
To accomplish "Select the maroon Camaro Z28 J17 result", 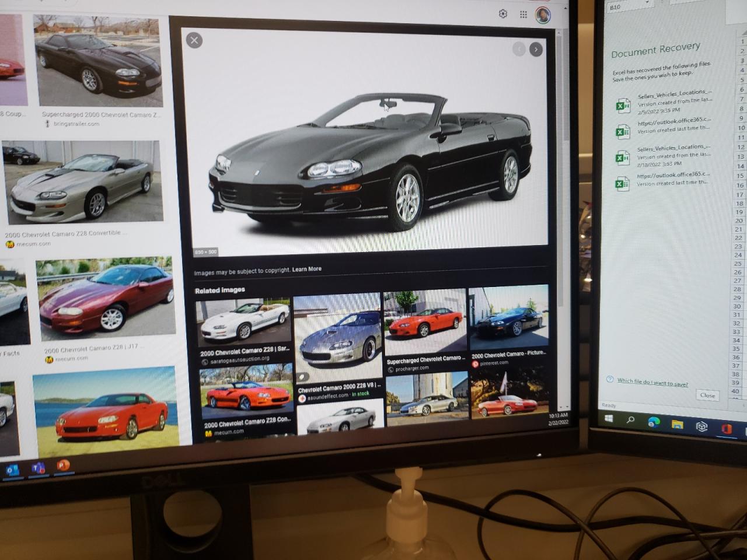I will pyautogui.click(x=106, y=300).
